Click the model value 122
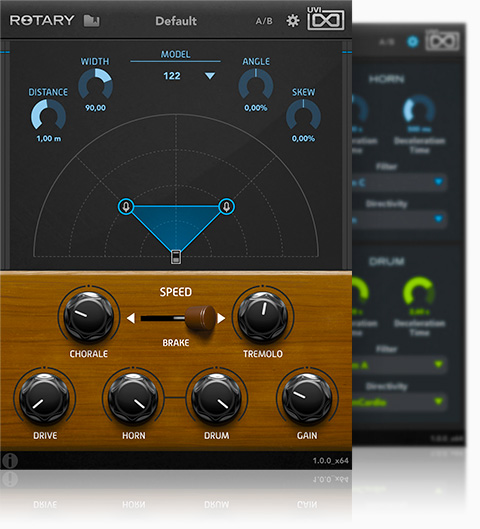 coord(172,76)
